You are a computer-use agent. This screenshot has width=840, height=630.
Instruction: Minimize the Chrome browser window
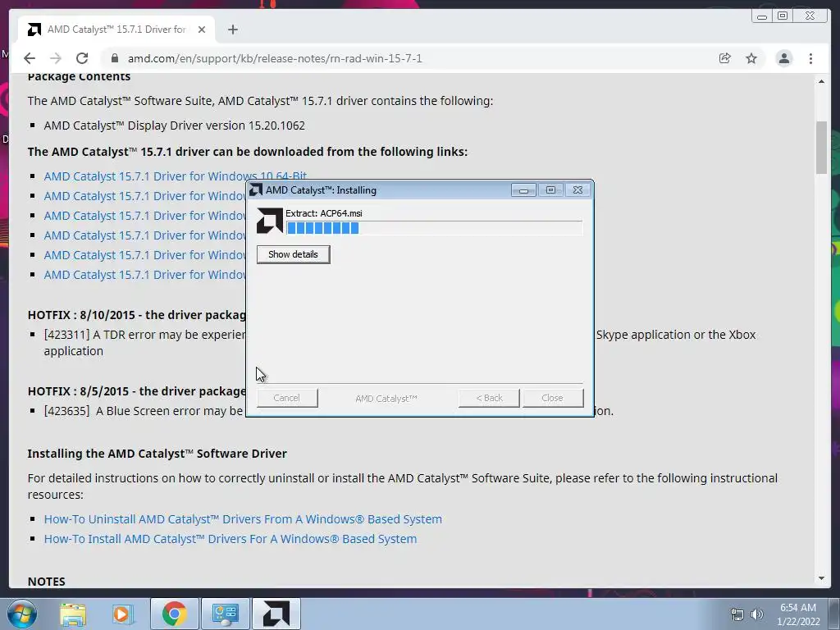click(x=762, y=16)
